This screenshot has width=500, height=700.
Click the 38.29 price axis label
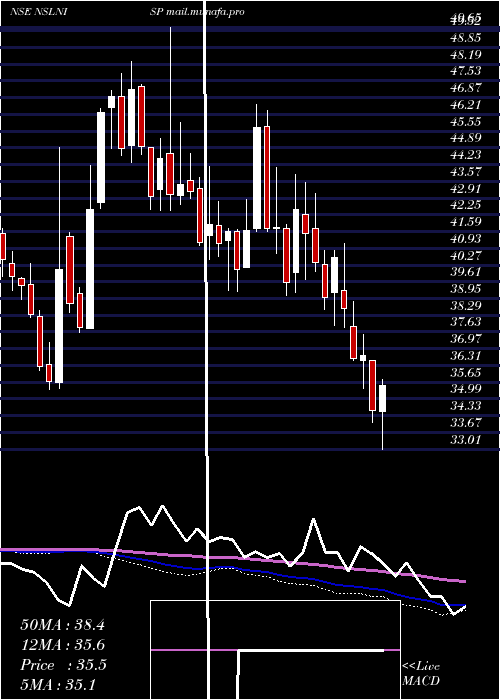pyautogui.click(x=466, y=306)
